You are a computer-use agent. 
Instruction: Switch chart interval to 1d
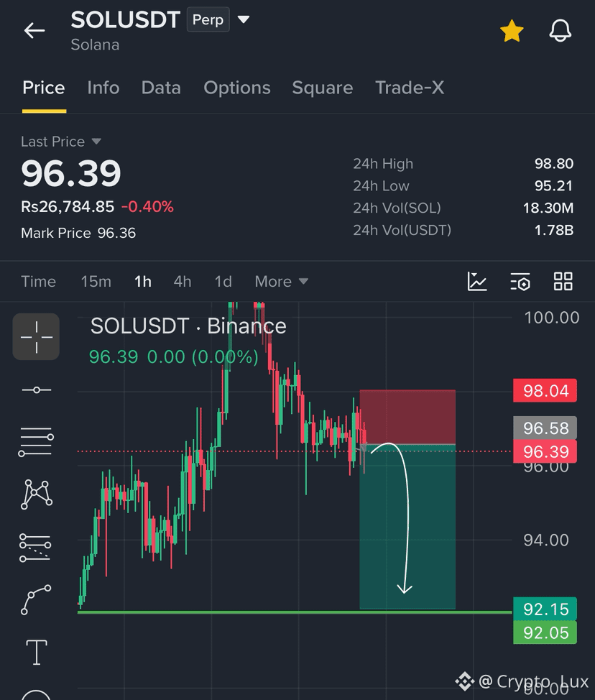click(x=223, y=282)
